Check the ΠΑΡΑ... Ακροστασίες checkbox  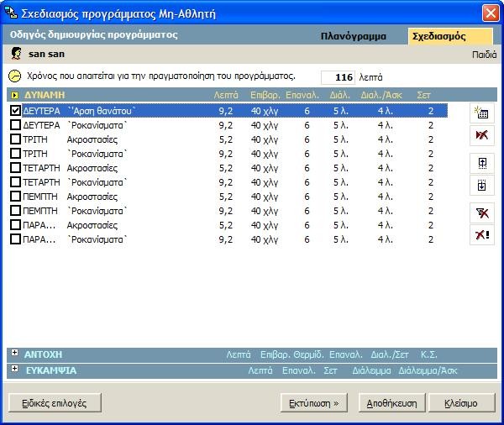click(x=15, y=225)
